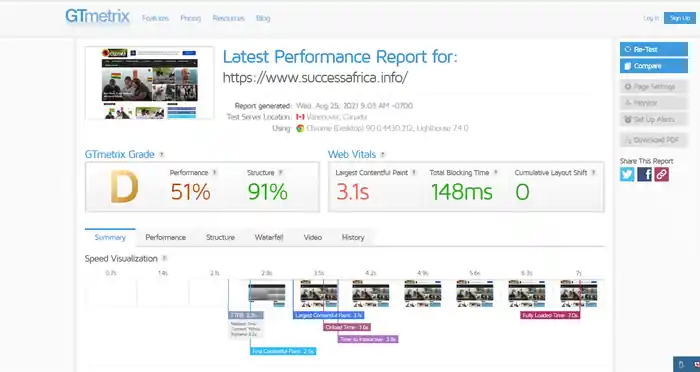The width and height of the screenshot is (700, 372).
Task: Open the Pricing menu item
Action: pyautogui.click(x=191, y=18)
